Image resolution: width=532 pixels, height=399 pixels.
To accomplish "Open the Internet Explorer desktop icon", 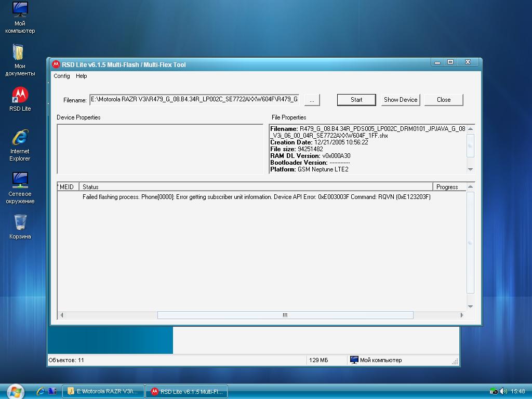I will click(20, 145).
